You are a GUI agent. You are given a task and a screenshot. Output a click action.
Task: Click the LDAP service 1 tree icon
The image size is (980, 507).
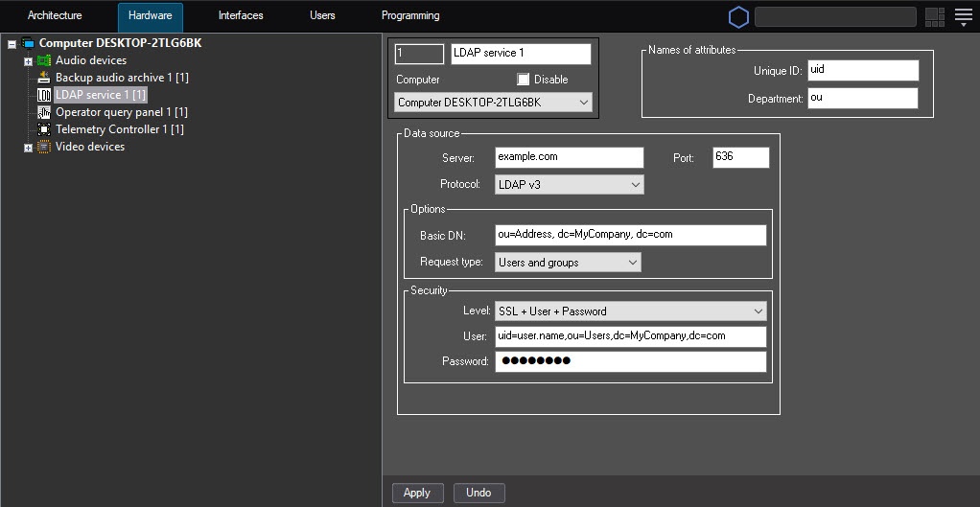pyautogui.click(x=44, y=95)
